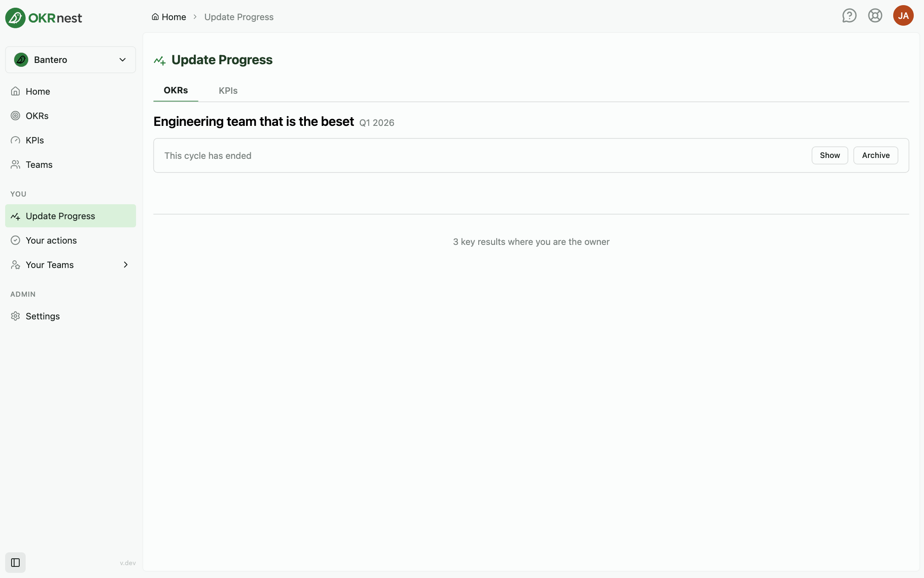Select Update Progress in the sidebar
Viewport: 924px width, 578px height.
71,216
